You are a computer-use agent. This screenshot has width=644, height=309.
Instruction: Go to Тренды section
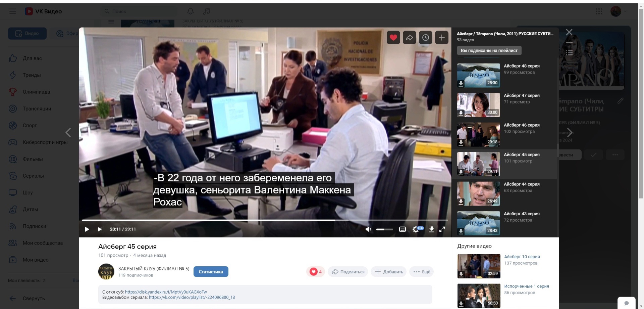[x=32, y=75]
